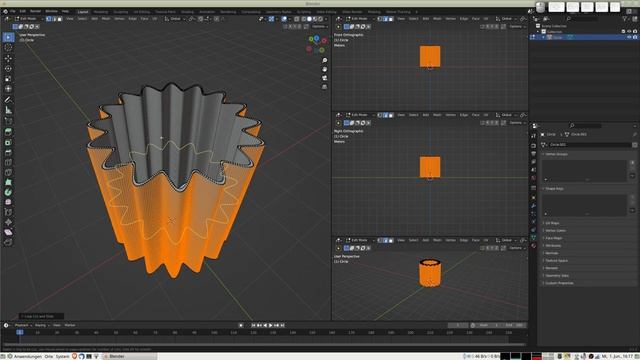Switch to the UV Editing workspace tab
The height and width of the screenshot is (360, 640).
(142, 12)
